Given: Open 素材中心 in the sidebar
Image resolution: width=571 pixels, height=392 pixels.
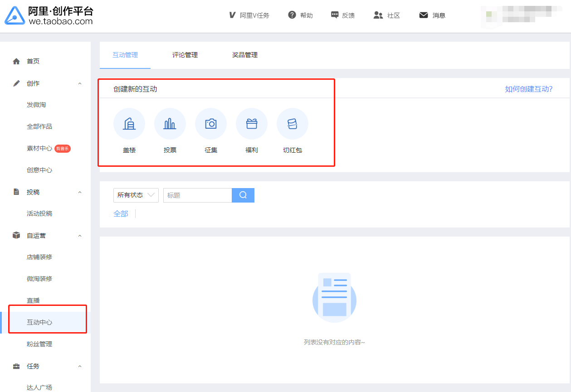Looking at the screenshot, I should 39,148.
